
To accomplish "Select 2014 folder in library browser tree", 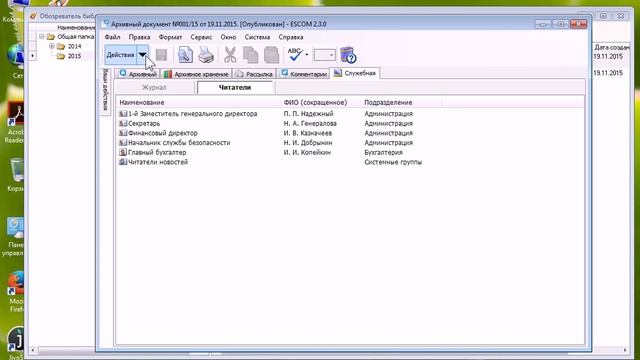I will [74, 46].
